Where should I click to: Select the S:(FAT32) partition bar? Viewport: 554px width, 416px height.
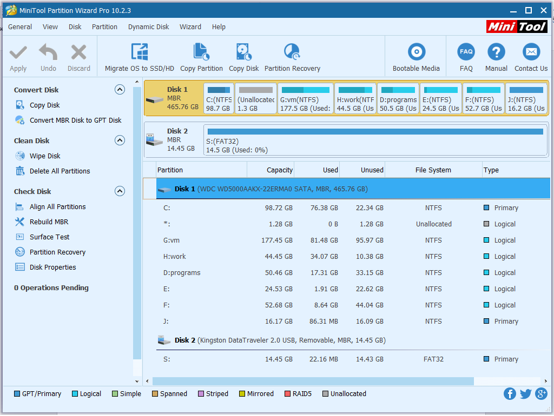pos(375,140)
